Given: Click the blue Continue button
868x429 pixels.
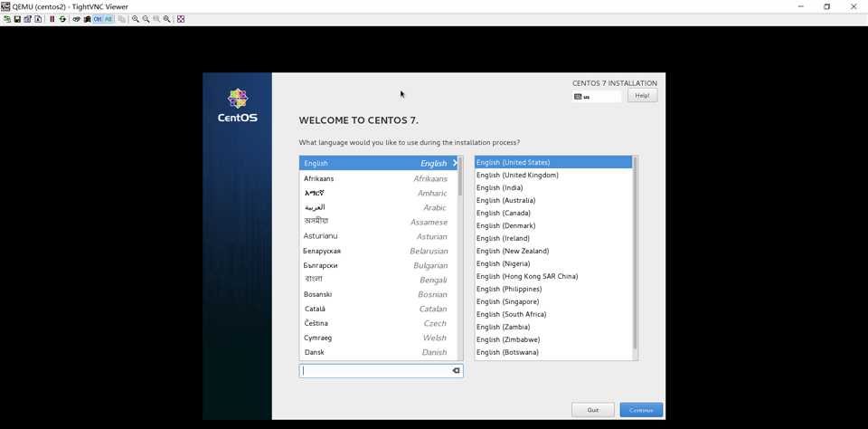Looking at the screenshot, I should 641,410.
